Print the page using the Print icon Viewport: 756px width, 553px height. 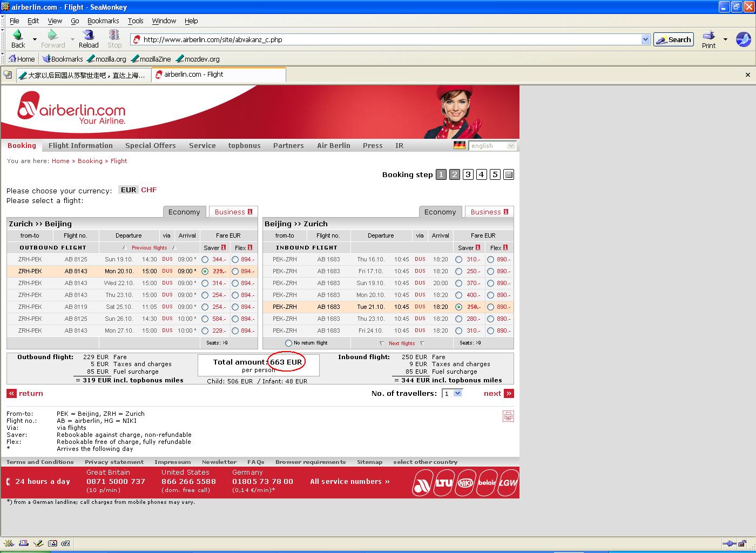tap(708, 39)
